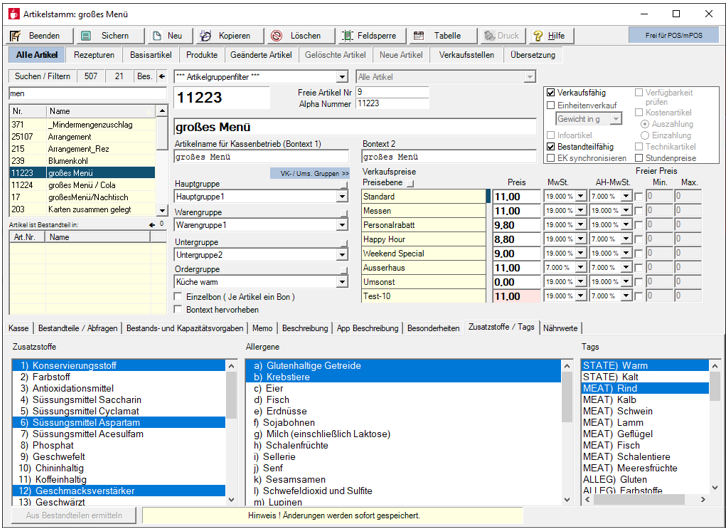
Task: Click the small button above Hauptgruppe dropdown
Action: (x=344, y=185)
